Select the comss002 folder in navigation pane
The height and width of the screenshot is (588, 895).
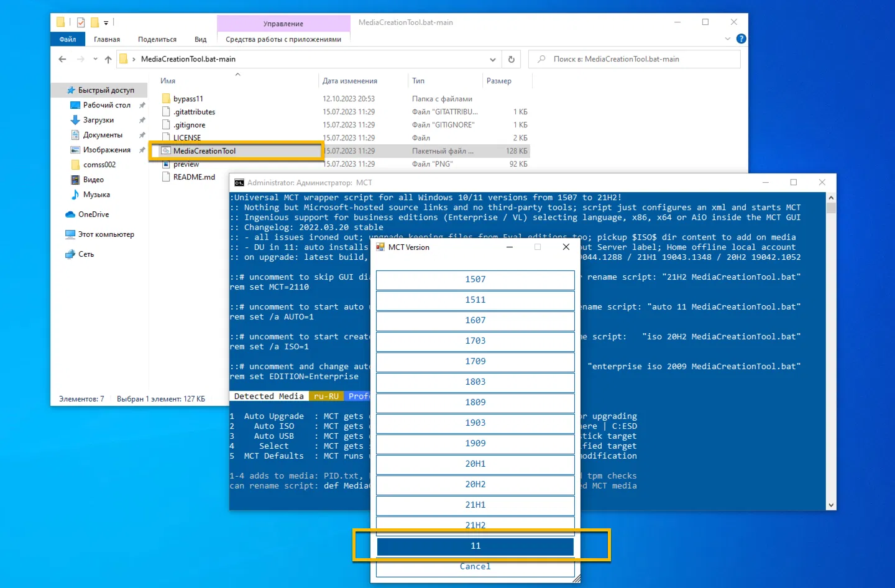click(x=99, y=165)
